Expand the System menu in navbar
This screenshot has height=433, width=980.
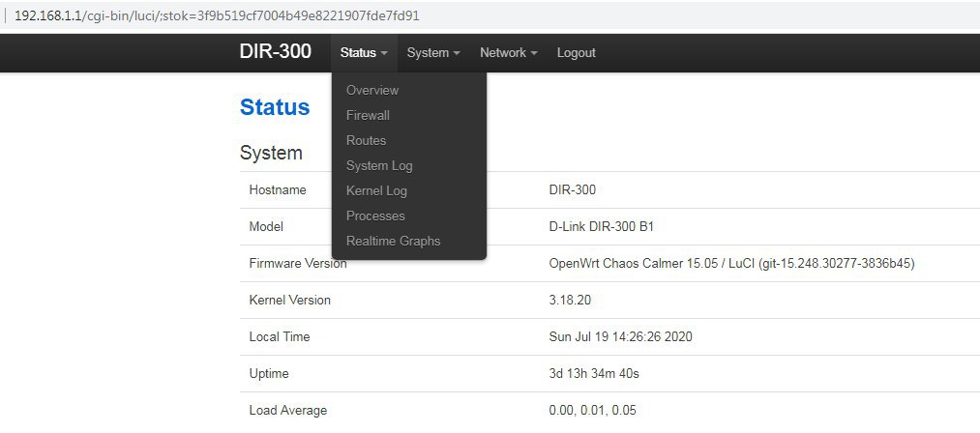[x=433, y=53]
